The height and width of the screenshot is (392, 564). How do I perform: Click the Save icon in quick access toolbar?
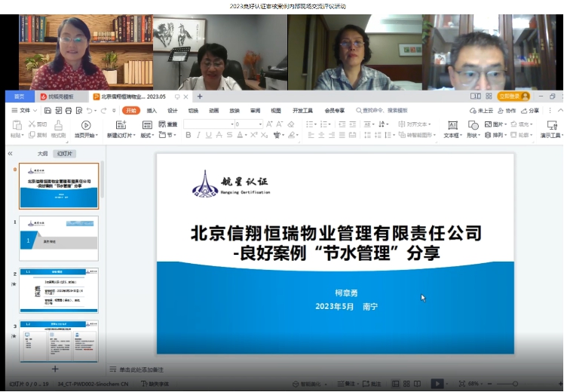(x=48, y=110)
